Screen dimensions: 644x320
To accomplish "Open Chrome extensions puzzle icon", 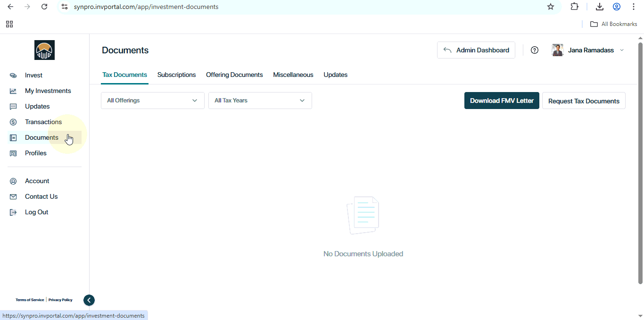I will [574, 7].
